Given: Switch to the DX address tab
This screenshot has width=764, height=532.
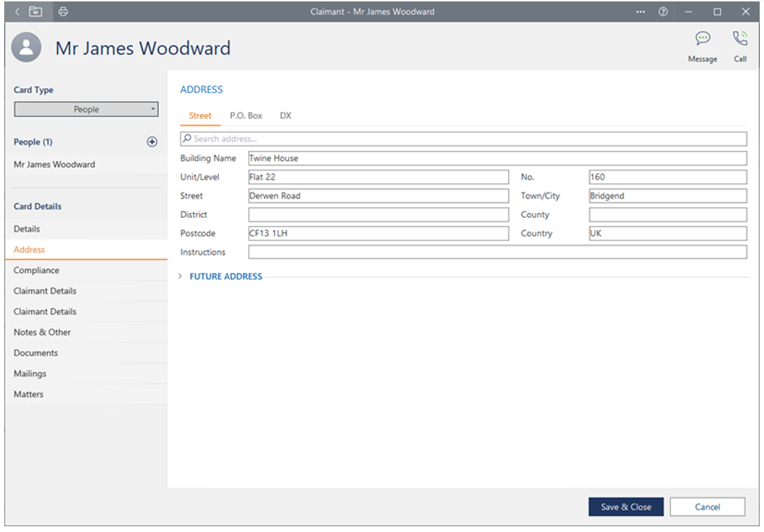Looking at the screenshot, I should (285, 115).
